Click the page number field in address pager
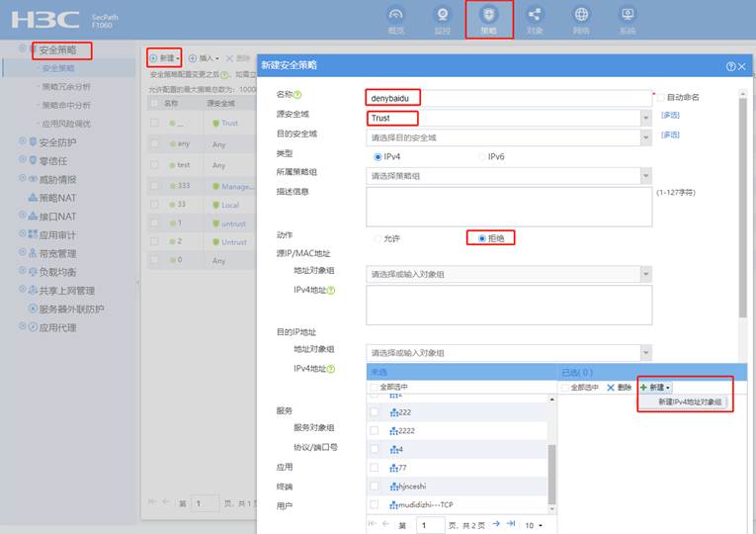The height and width of the screenshot is (534, 756). coord(430,525)
